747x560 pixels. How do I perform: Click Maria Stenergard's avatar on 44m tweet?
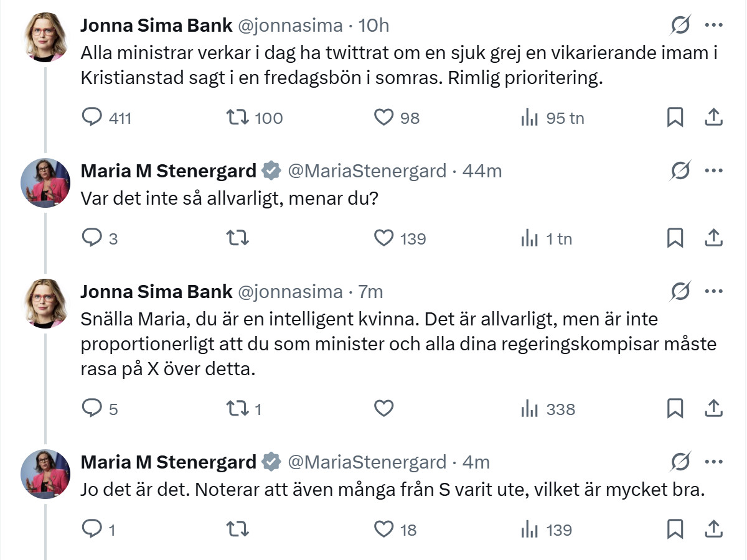tap(45, 182)
